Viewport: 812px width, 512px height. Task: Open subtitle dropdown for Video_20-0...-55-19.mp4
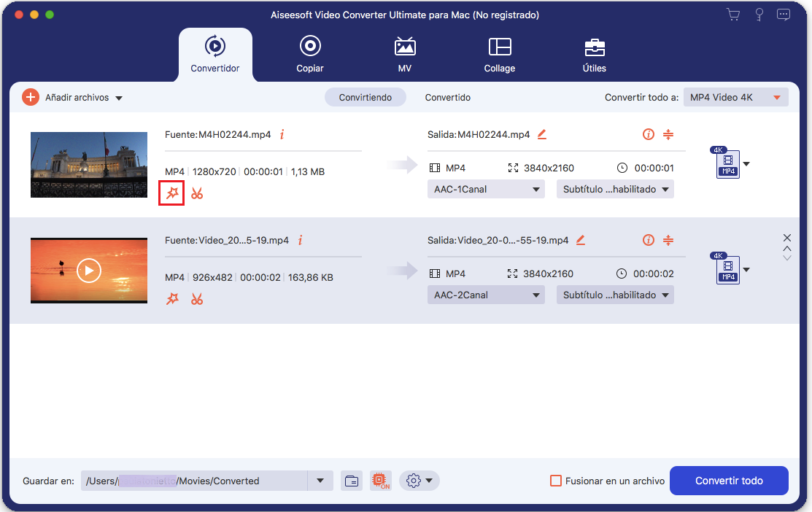tap(615, 295)
